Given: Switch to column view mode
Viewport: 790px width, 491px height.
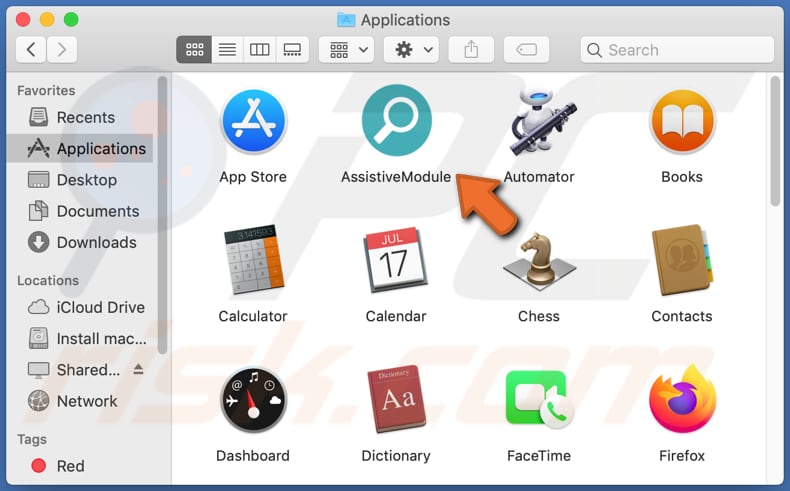Looking at the screenshot, I should (259, 49).
